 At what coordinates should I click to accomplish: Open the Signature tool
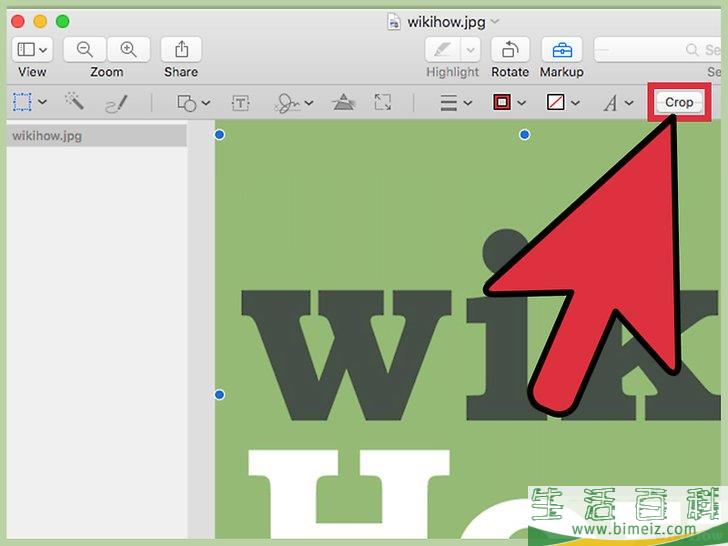287,103
